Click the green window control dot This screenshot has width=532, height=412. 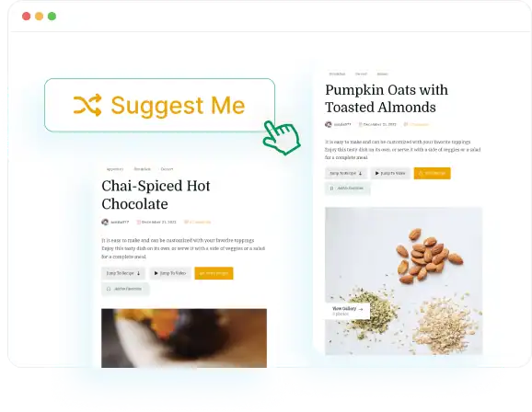point(52,16)
